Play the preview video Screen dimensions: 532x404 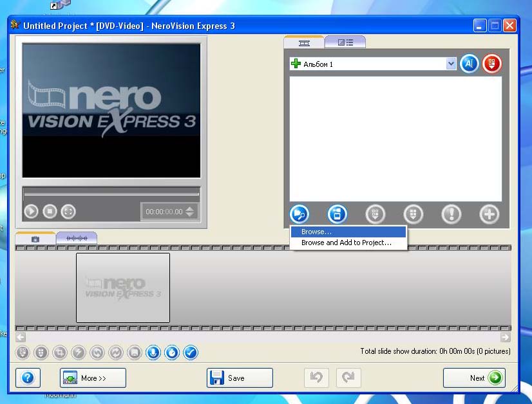tap(31, 212)
